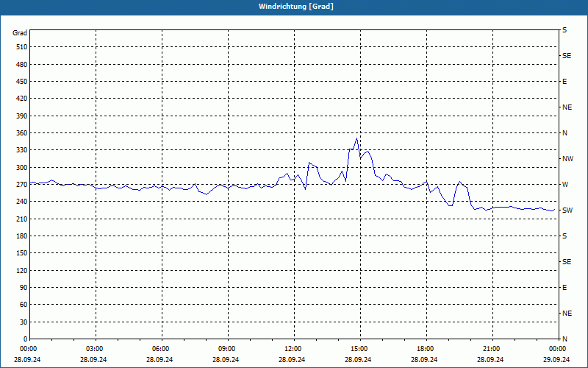This screenshot has width=588, height=368.
Task: Click the 29.09.24 date label
Action: [556, 360]
